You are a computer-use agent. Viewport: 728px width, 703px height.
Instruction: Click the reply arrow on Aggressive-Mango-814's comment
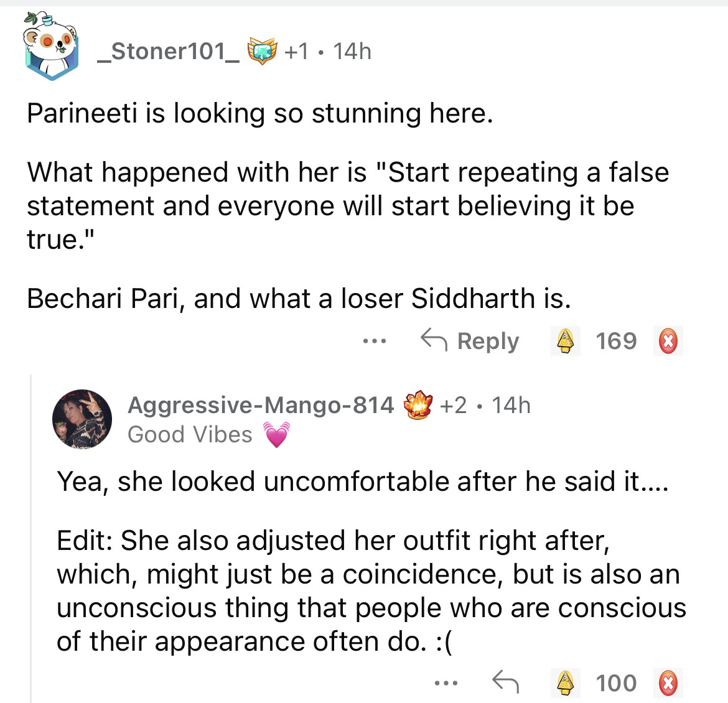point(505,682)
